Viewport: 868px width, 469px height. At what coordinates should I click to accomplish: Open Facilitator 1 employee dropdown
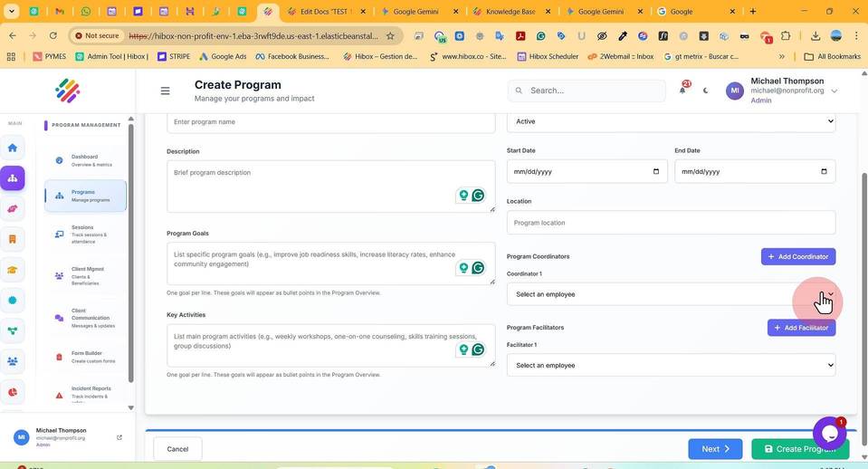coord(671,366)
